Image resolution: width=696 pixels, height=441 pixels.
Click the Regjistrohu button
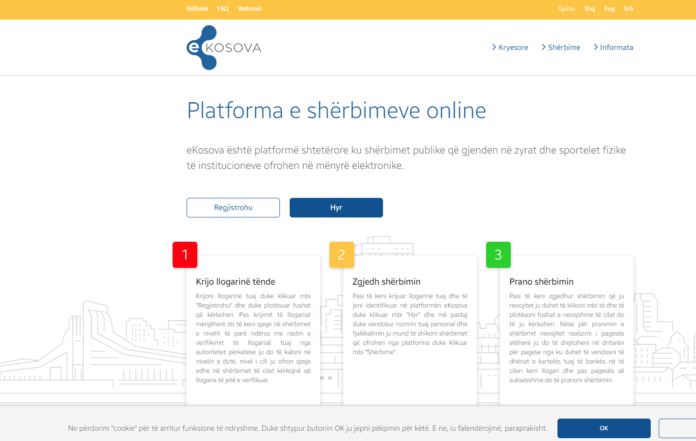click(x=233, y=208)
